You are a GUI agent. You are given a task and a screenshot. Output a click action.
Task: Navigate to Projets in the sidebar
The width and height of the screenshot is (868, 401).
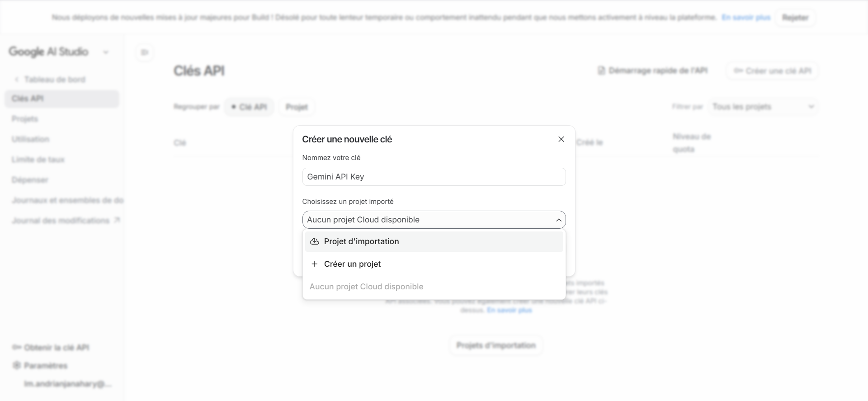click(25, 118)
